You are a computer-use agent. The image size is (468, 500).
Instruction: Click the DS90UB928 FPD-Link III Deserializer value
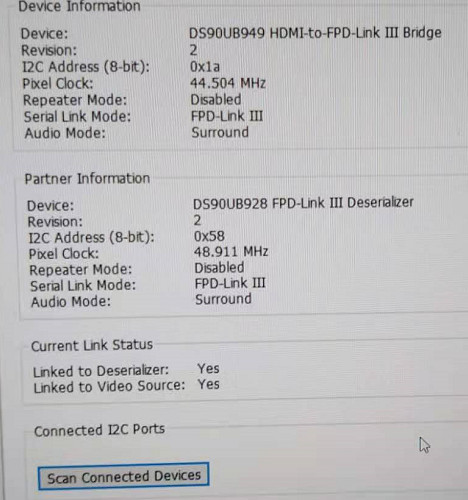tap(303, 203)
